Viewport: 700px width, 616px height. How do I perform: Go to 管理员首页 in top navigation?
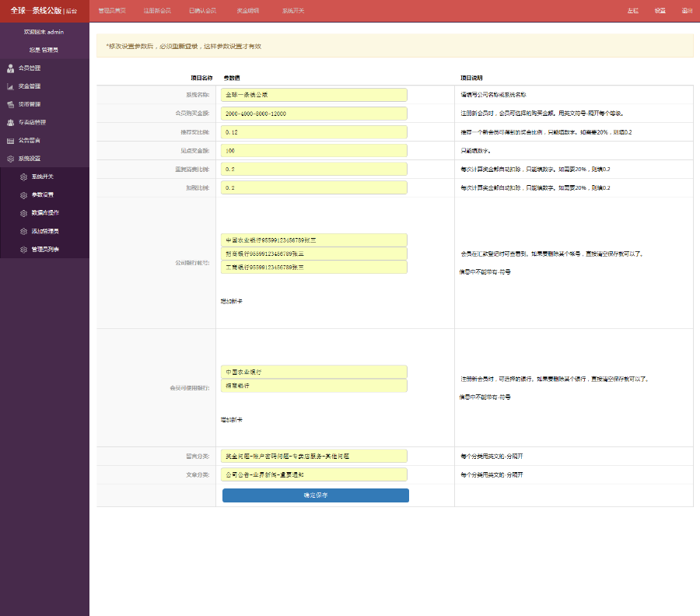click(112, 11)
